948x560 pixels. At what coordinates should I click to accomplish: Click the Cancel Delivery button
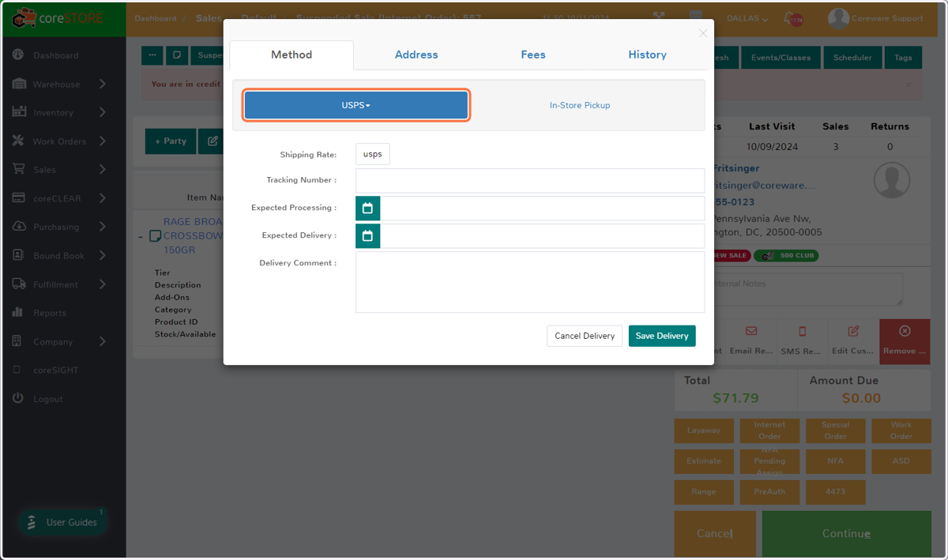tap(585, 336)
